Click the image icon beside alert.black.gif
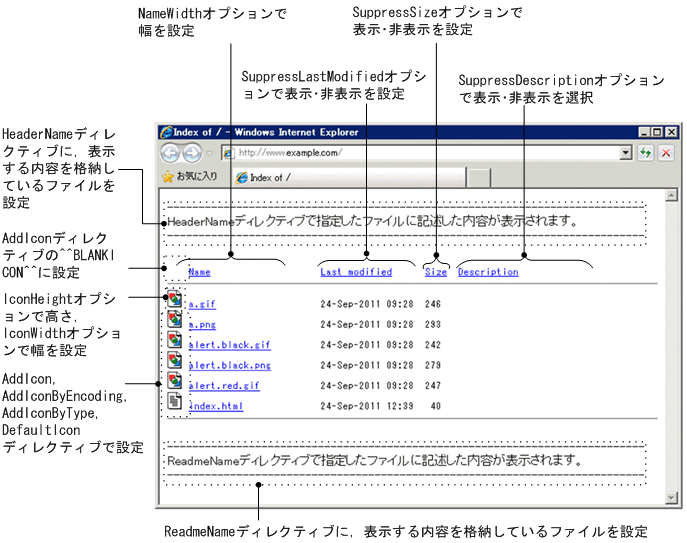Screen dimensions: 687x543 (175, 340)
